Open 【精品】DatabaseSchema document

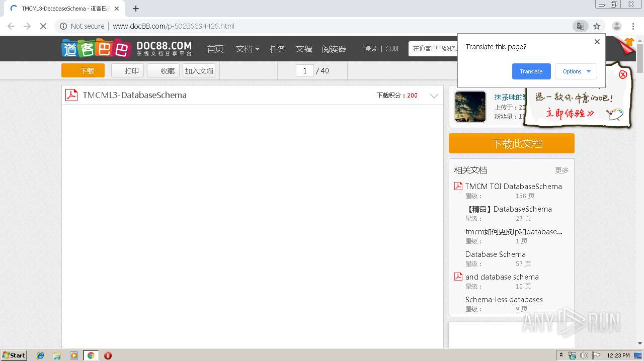(x=509, y=209)
